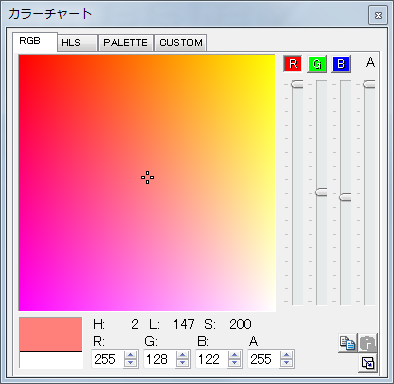
Task: Click the H value 2
Action: click(x=135, y=324)
